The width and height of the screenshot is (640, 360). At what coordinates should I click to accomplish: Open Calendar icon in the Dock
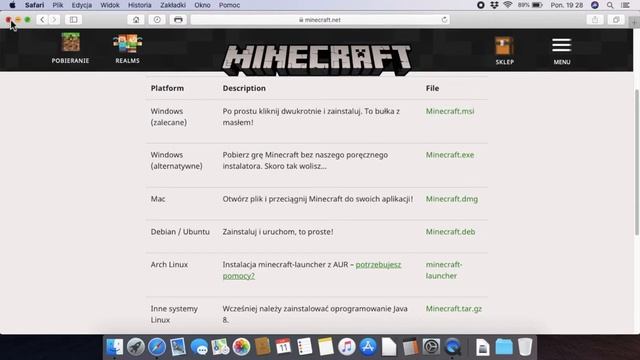pos(283,347)
